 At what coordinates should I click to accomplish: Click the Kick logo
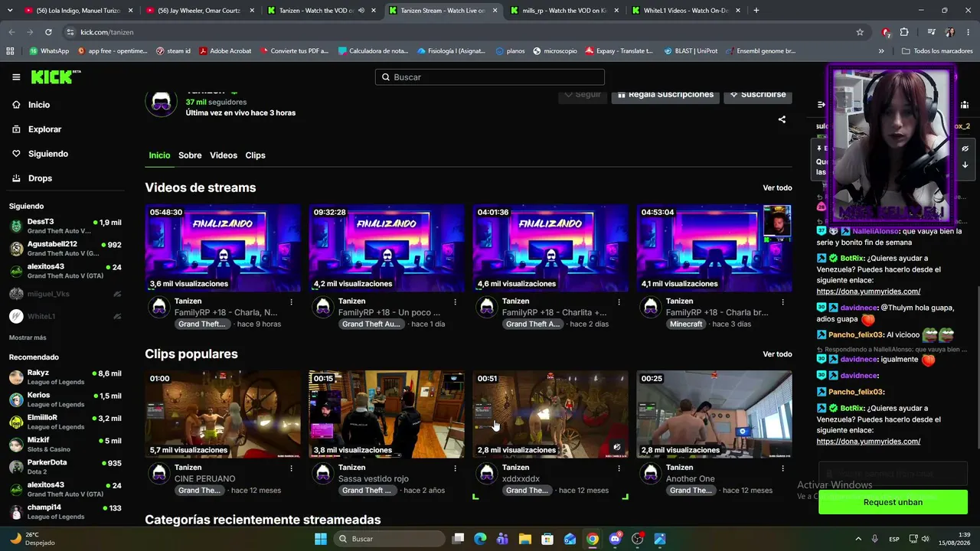tap(56, 77)
